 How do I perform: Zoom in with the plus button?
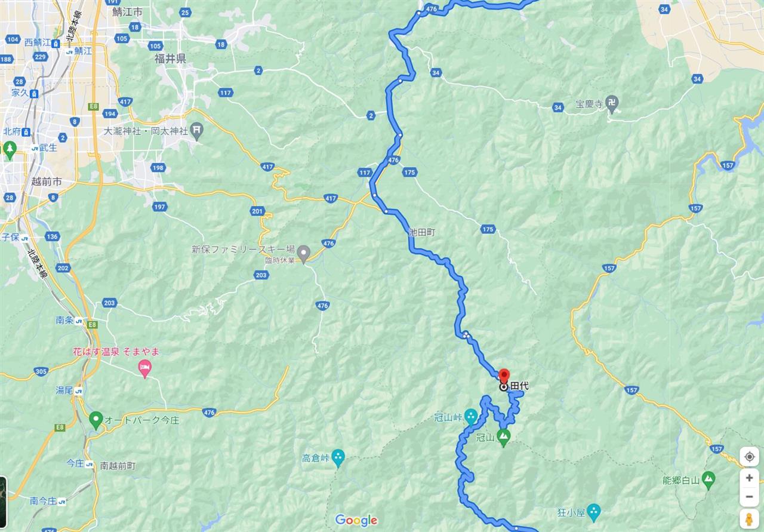click(x=748, y=478)
